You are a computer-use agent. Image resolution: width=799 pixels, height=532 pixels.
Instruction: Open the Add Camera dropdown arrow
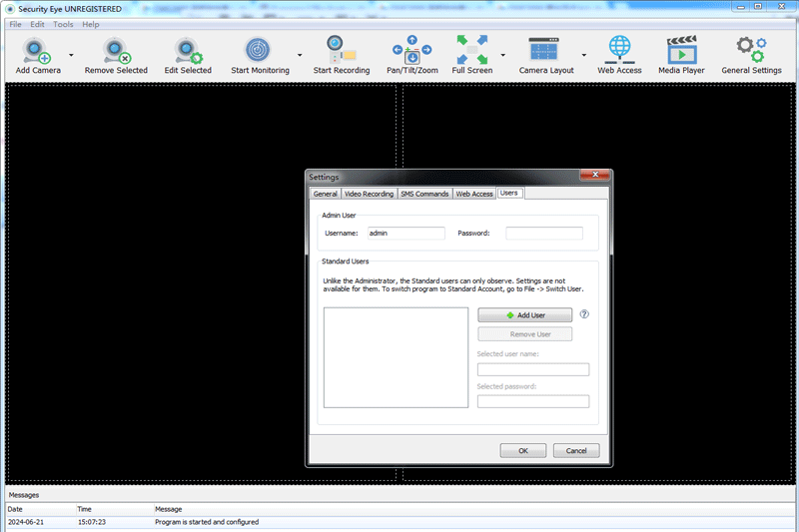coord(71,55)
